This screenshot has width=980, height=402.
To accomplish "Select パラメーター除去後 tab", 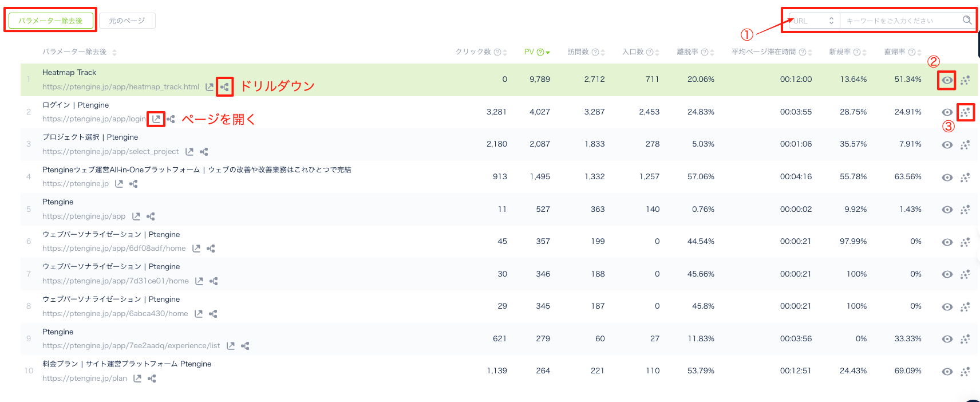I will pyautogui.click(x=50, y=21).
